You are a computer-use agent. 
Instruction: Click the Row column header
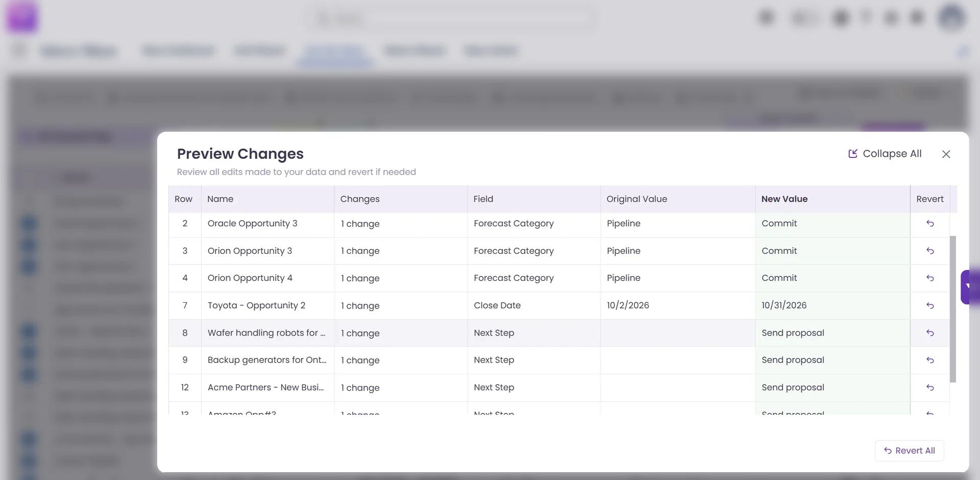[x=185, y=199]
